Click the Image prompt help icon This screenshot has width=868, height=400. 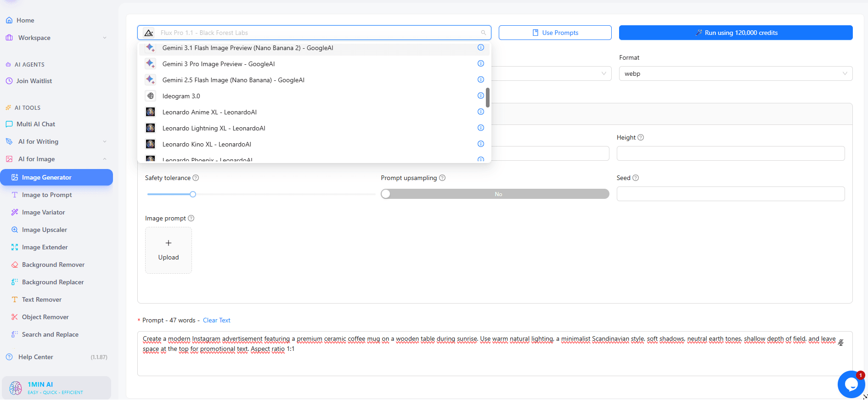coord(191,218)
